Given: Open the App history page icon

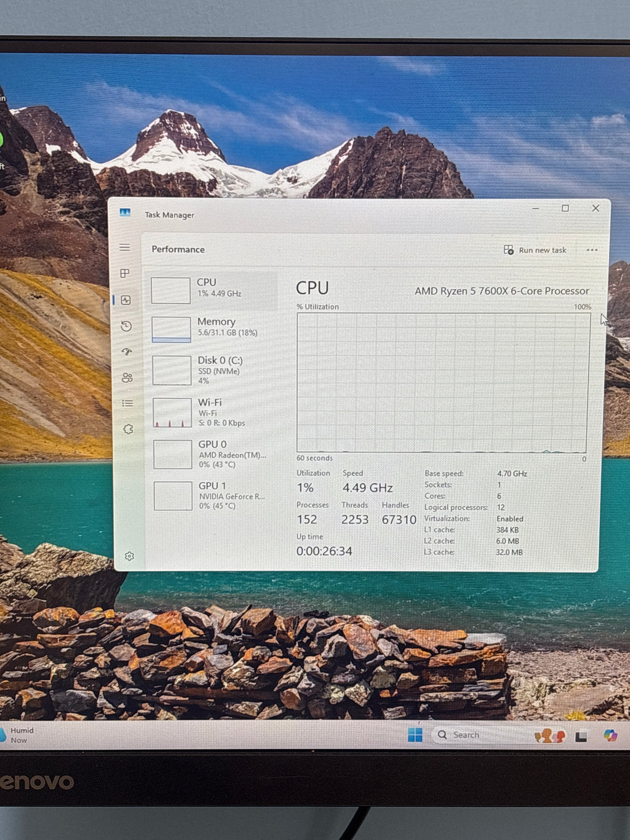Looking at the screenshot, I should 126,326.
